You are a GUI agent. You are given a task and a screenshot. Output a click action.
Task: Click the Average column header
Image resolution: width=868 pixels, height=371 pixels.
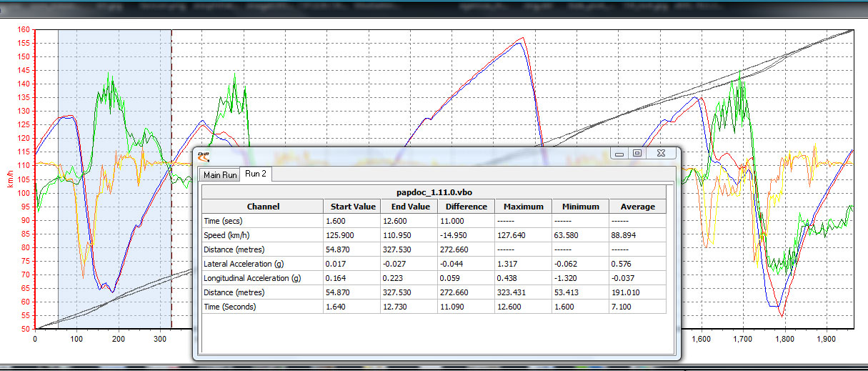pyautogui.click(x=637, y=207)
